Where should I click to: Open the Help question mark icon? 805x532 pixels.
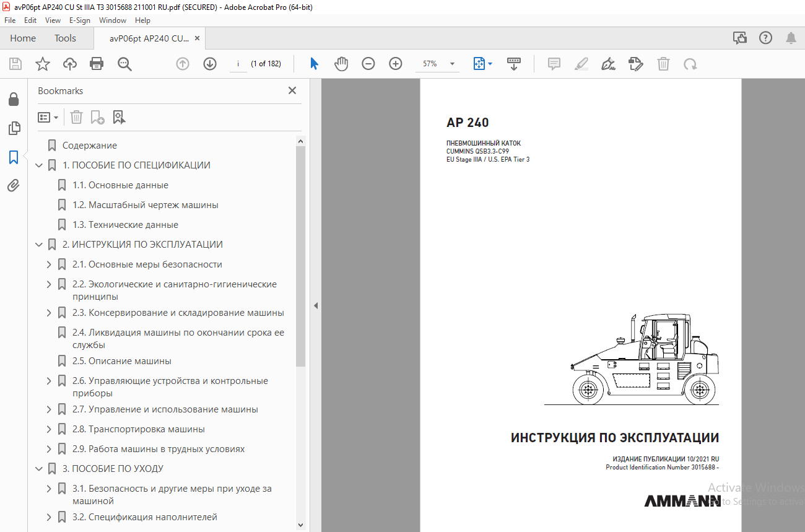click(766, 38)
